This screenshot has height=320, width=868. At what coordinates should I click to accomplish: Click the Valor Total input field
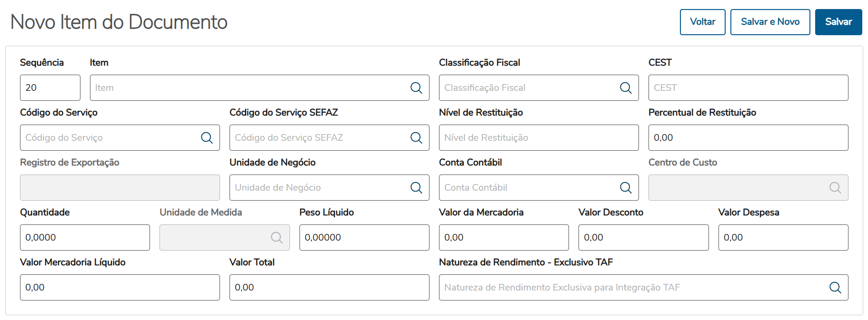(329, 288)
